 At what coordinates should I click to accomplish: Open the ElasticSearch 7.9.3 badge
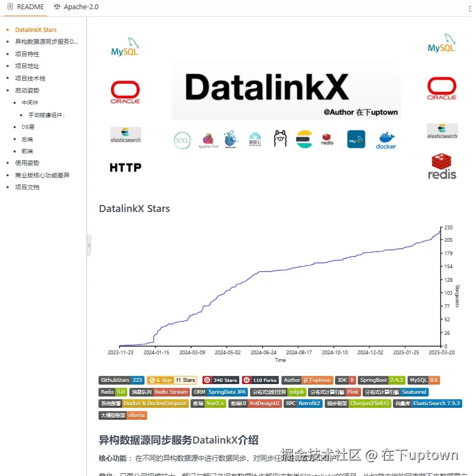tap(428, 404)
